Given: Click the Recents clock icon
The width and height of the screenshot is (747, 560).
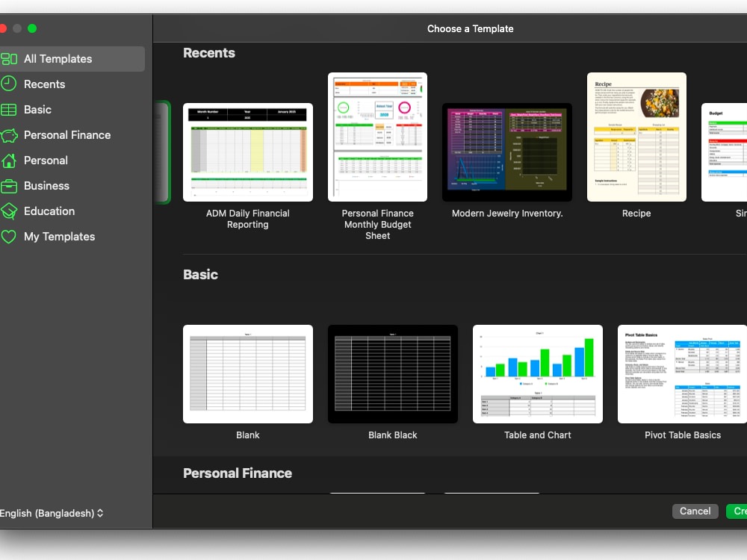Looking at the screenshot, I should (x=8, y=84).
